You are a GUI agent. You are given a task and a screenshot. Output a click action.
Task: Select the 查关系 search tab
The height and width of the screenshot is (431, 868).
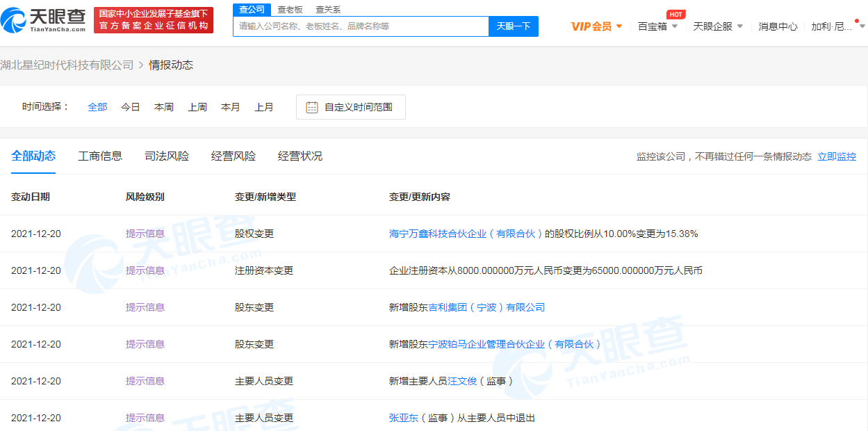(328, 9)
